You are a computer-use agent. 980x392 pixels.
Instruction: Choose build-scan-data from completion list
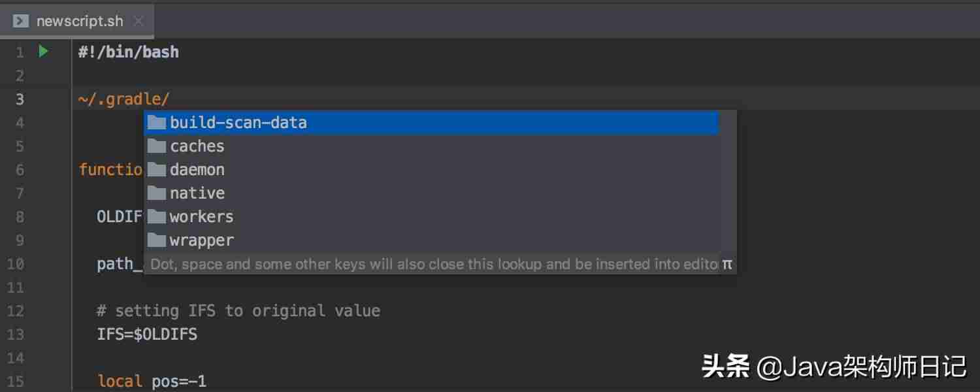tap(431, 123)
